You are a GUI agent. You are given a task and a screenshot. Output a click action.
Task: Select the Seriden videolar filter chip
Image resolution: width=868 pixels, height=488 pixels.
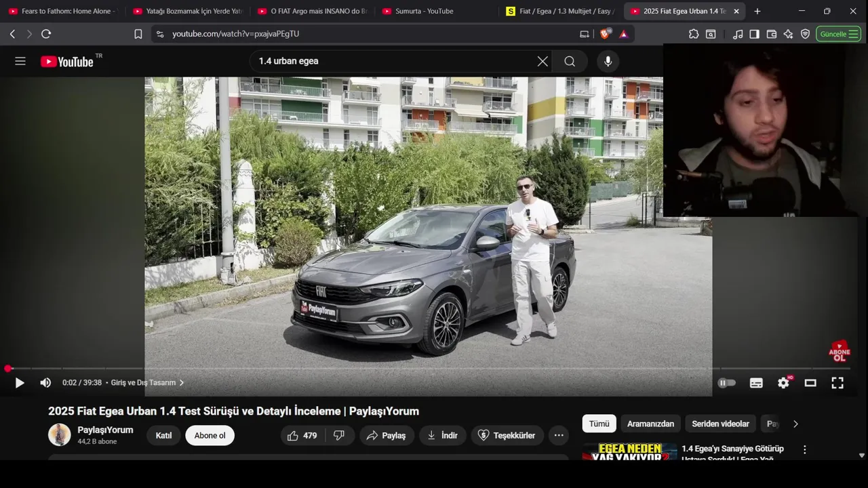pyautogui.click(x=720, y=424)
